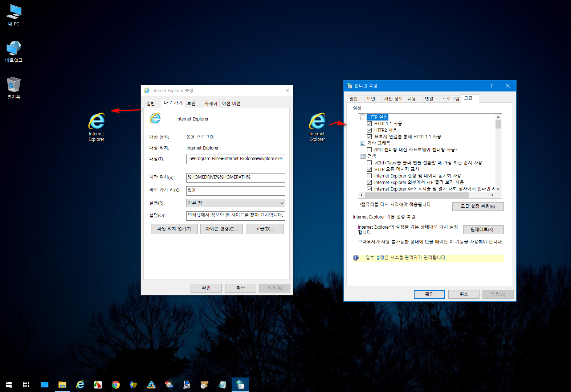Toggle HTTP 오류 메시지 표시 checkbox

(369, 169)
